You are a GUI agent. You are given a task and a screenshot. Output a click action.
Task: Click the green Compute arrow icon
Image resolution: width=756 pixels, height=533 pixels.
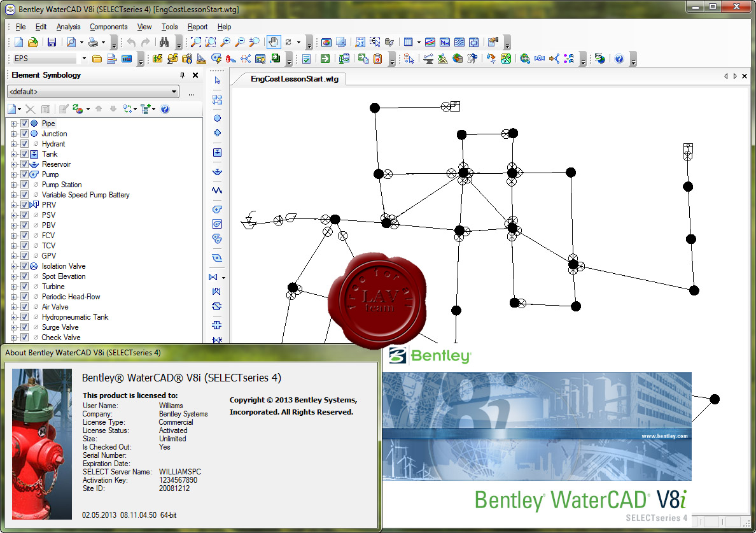click(325, 59)
